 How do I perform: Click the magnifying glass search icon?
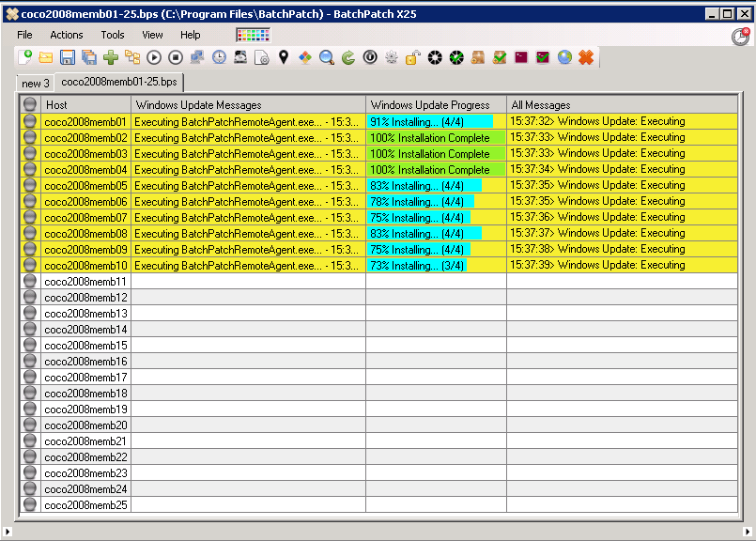(x=327, y=57)
